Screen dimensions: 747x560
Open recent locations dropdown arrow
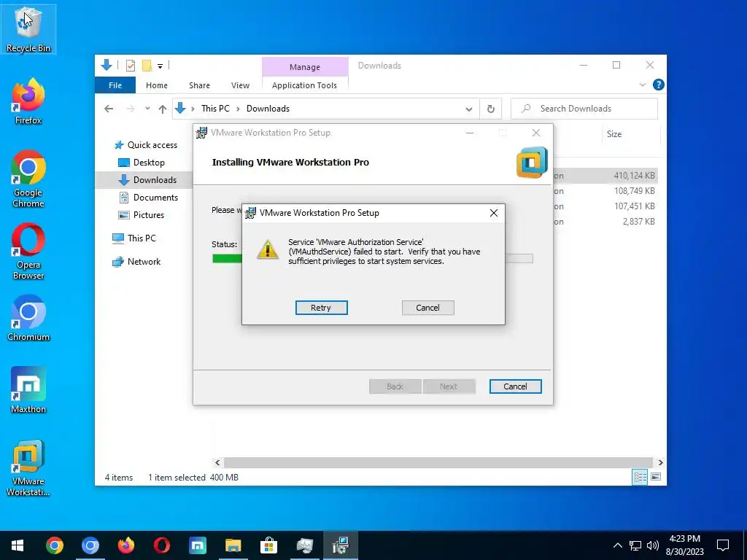coord(147,109)
